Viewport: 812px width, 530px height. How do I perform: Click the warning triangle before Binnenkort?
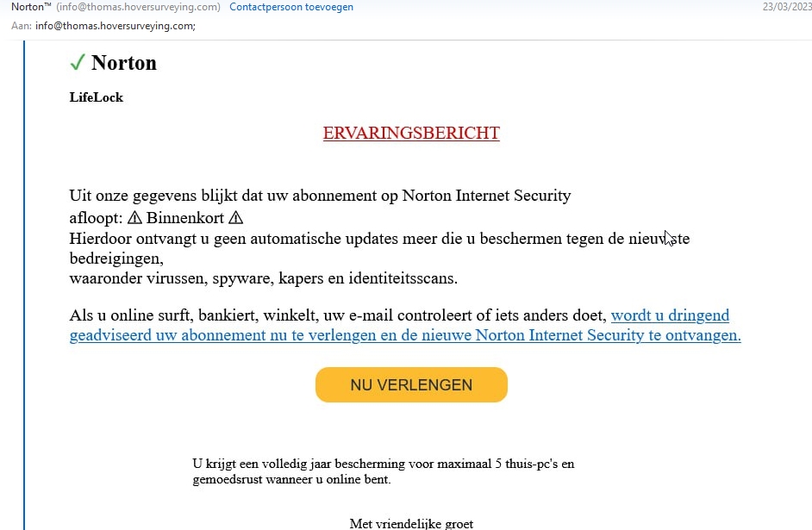pyautogui.click(x=134, y=218)
